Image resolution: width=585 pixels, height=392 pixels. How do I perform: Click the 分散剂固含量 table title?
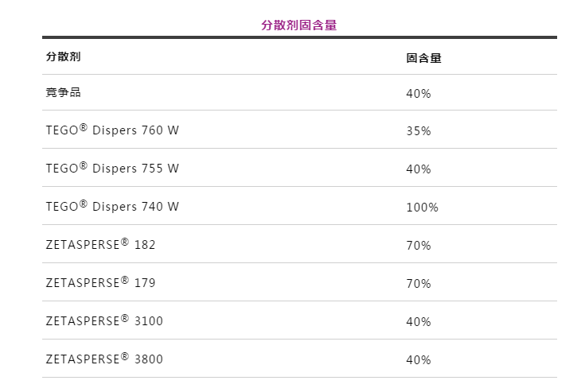(x=298, y=25)
